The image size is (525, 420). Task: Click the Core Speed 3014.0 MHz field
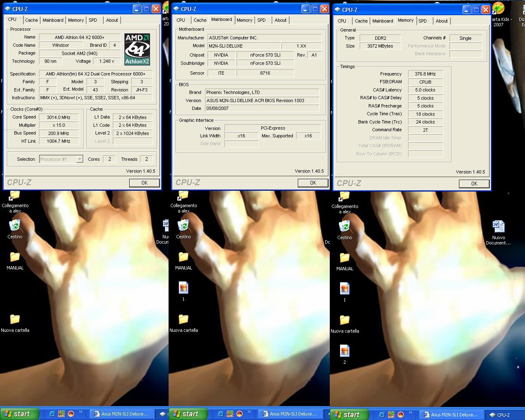coord(59,117)
